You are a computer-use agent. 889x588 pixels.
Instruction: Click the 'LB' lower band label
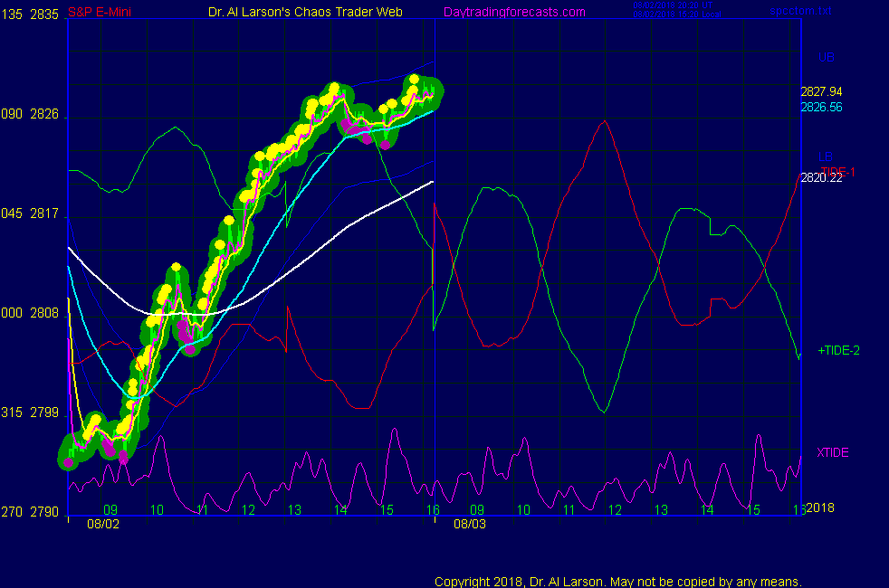(825, 156)
